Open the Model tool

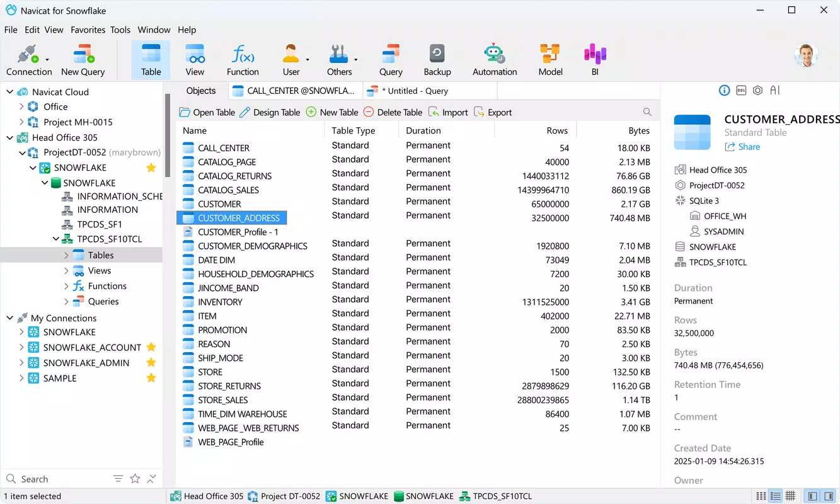pos(550,60)
